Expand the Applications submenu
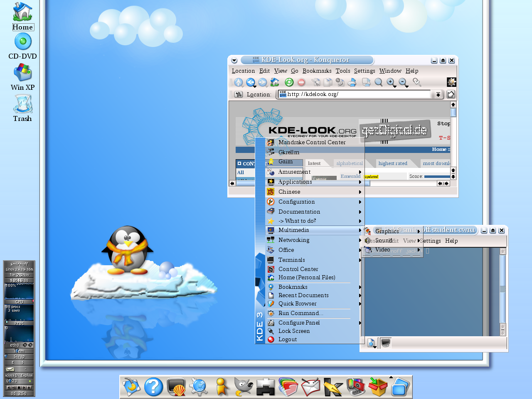Image resolution: width=532 pixels, height=399 pixels. 315,182
